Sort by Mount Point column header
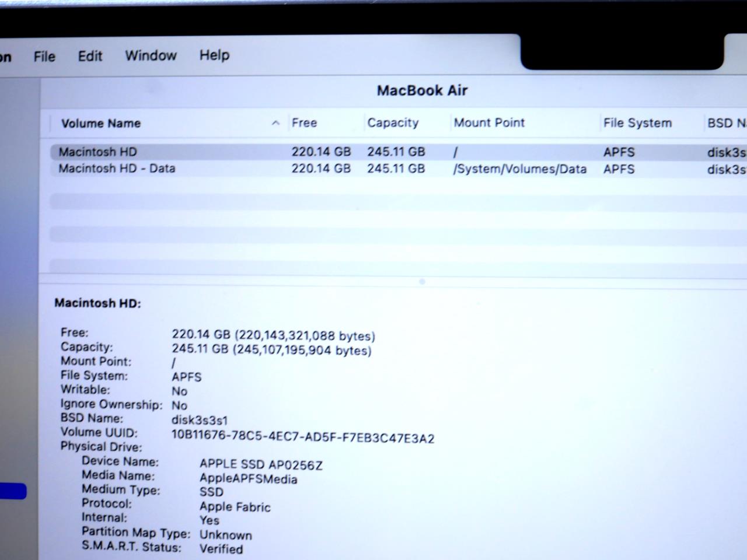747x560 pixels. [x=489, y=123]
